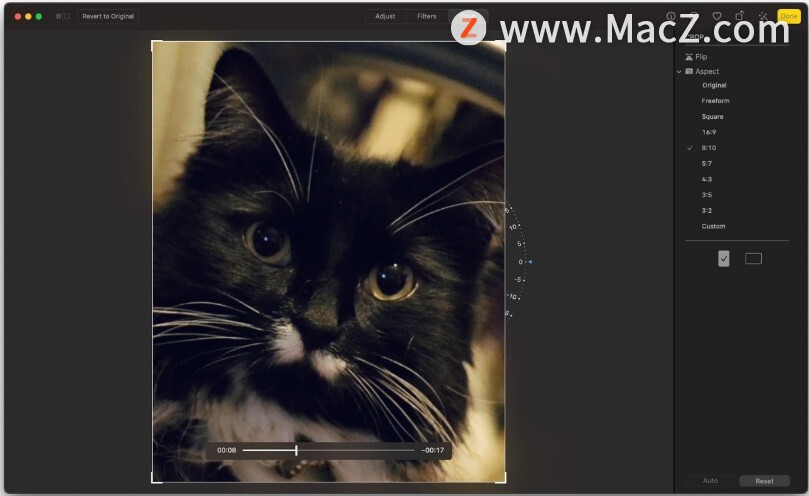Choose the Square aspect ratio
This screenshot has width=809, height=496.
712,117
